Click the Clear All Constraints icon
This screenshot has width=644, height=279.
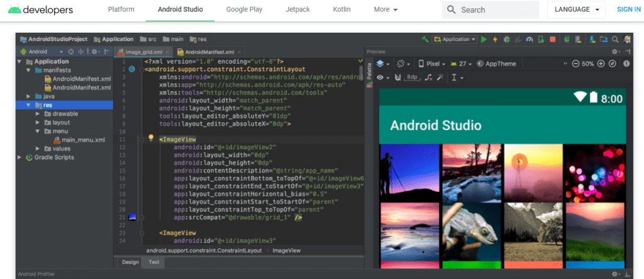click(x=428, y=77)
